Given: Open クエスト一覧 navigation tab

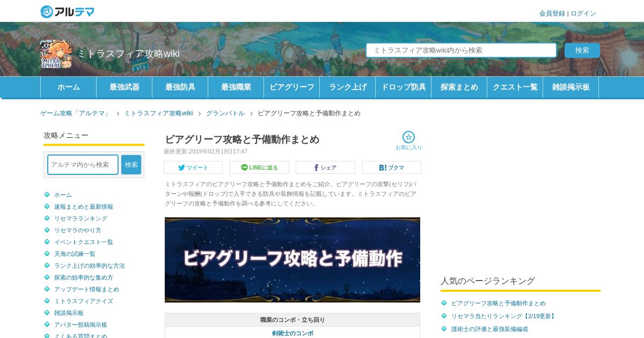Looking at the screenshot, I should coord(515,87).
